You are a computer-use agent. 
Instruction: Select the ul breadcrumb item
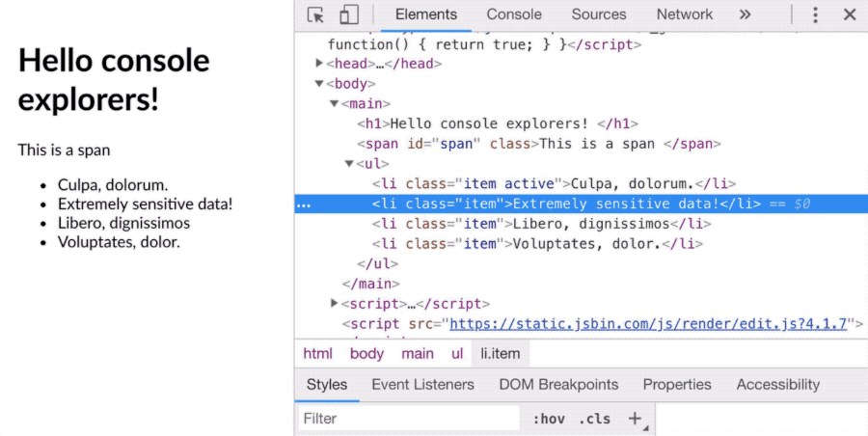point(457,354)
